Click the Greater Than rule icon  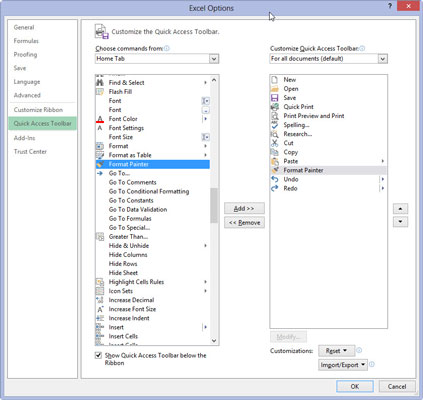100,237
